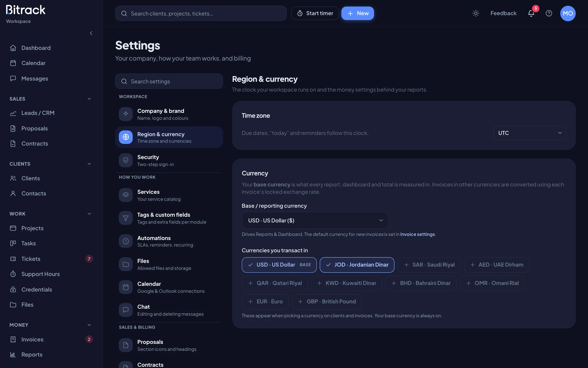The height and width of the screenshot is (368, 588).
Task: Open Files settings: Allowed files and storage
Action: point(169,264)
